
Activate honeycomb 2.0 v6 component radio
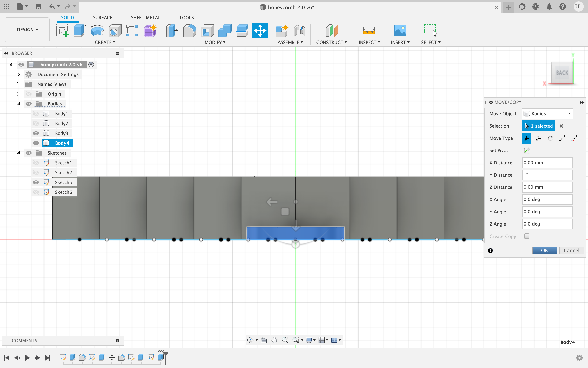(91, 64)
